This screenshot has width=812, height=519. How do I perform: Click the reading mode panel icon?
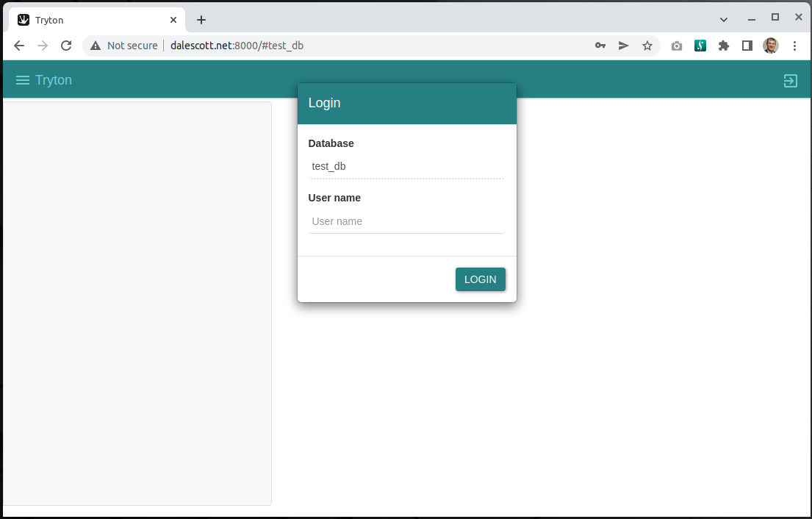click(747, 46)
